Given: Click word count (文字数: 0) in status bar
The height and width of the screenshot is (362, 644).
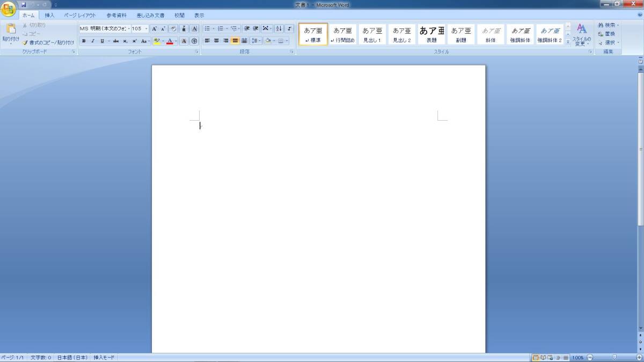Looking at the screenshot, I should (41, 358).
